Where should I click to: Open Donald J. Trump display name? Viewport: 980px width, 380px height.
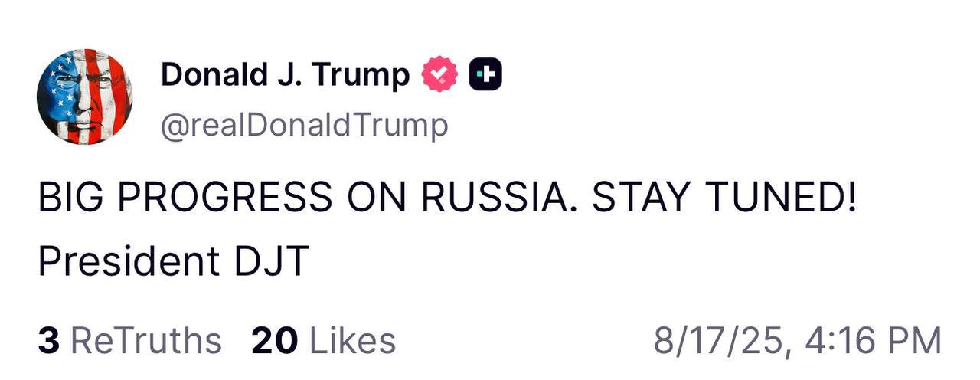285,75
